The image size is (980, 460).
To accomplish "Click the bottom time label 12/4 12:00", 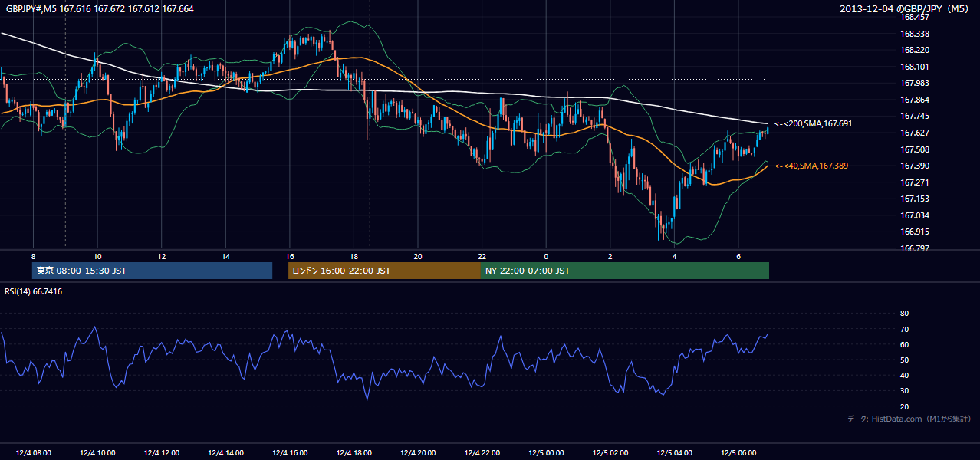I will click(x=161, y=453).
